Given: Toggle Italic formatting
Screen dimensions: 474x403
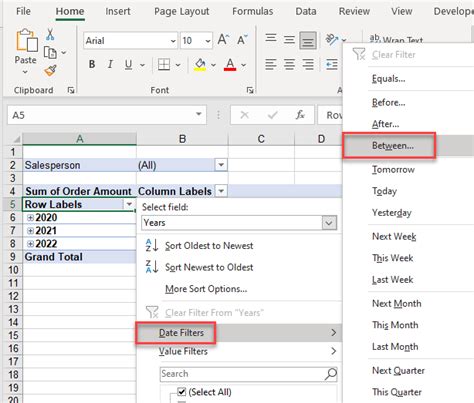Looking at the screenshot, I should tap(110, 64).
